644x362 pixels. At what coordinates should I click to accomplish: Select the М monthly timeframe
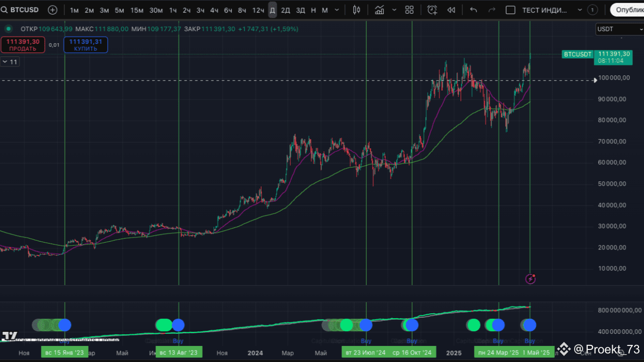click(x=325, y=10)
